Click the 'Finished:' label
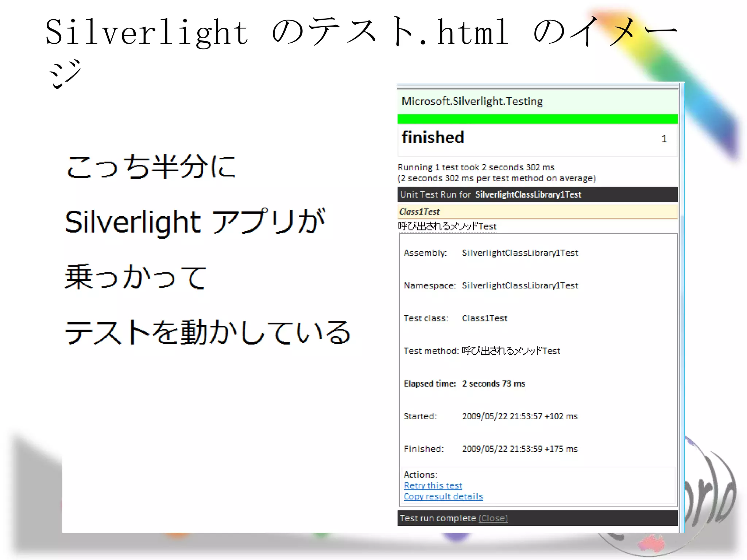Image resolution: width=747 pixels, height=560 pixels. tap(424, 449)
